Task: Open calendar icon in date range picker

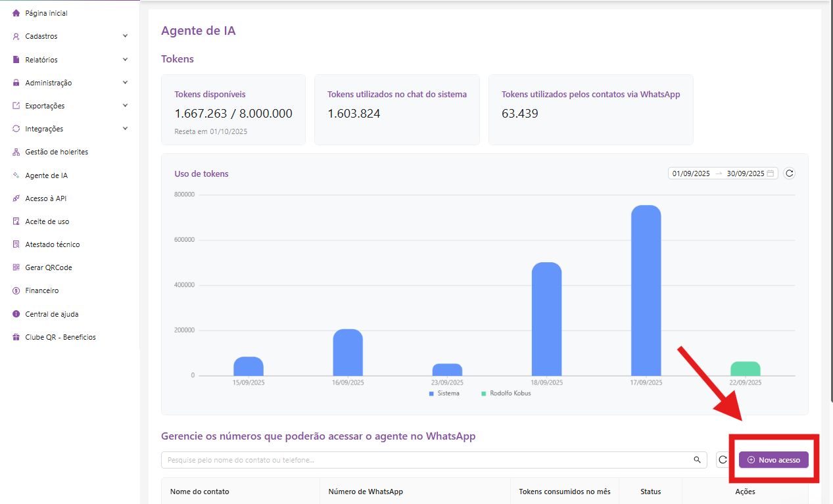Action: tap(771, 173)
